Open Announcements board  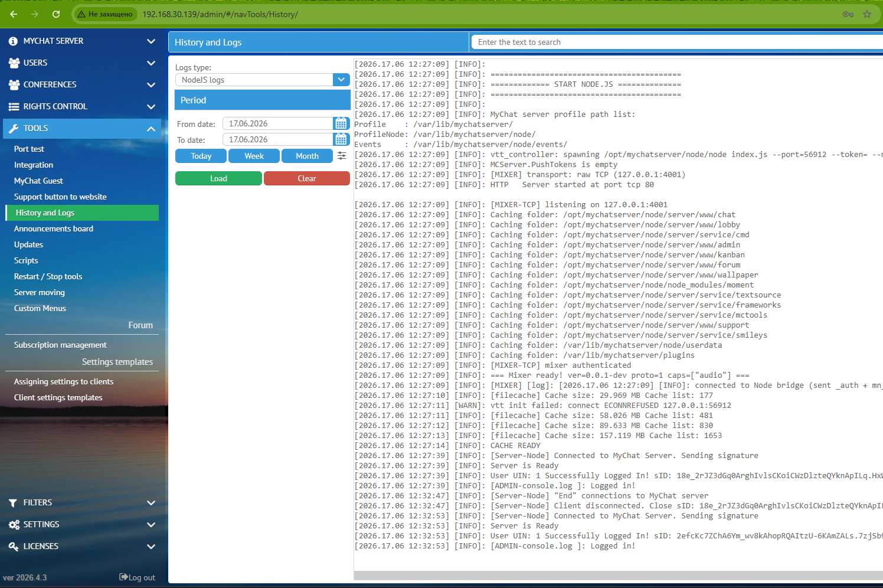pyautogui.click(x=54, y=229)
